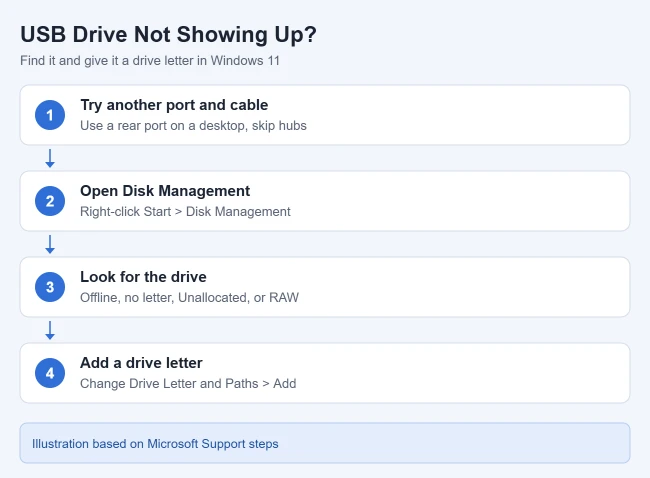Click 'Illustration based on Microsoft Support steps' note
Image resolution: width=650 pixels, height=478 pixels.
pyautogui.click(x=155, y=444)
